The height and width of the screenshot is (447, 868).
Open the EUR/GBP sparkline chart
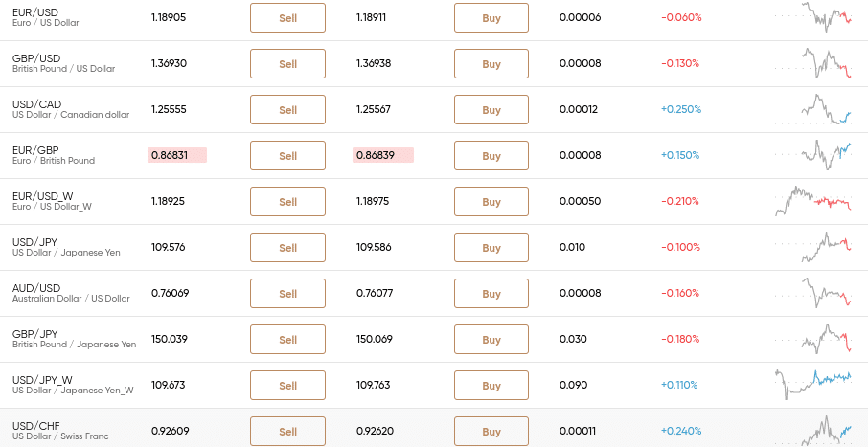(x=813, y=155)
